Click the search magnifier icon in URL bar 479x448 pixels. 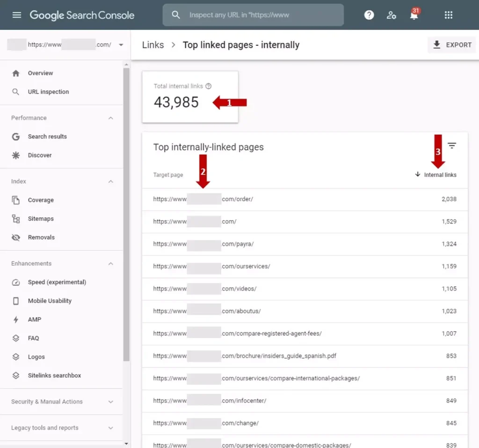point(176,14)
